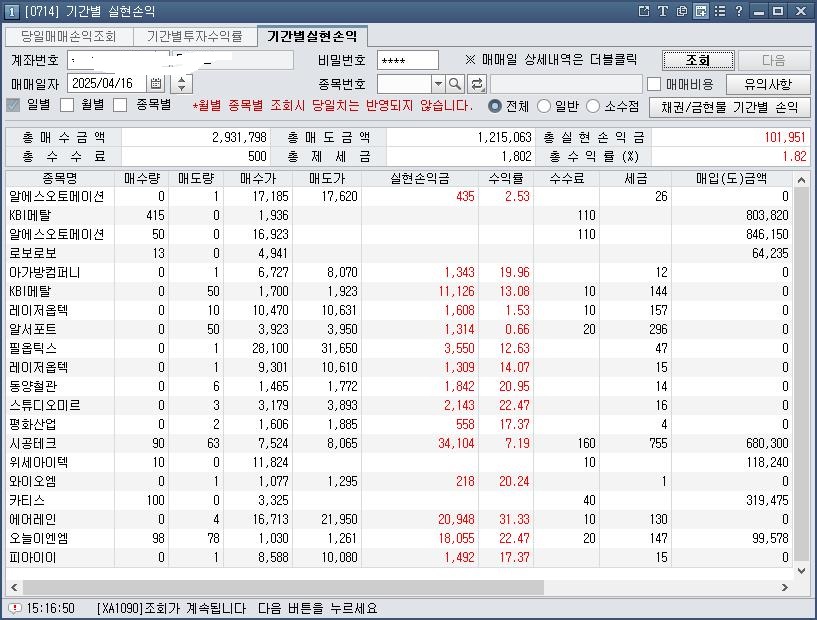The image size is (817, 620).
Task: Click the magnifier to search 종목번호
Action: point(454,84)
